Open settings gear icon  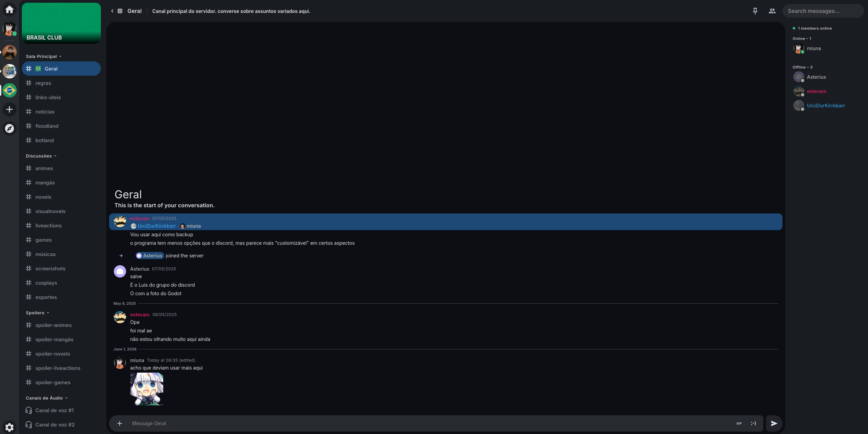pyautogui.click(x=10, y=427)
